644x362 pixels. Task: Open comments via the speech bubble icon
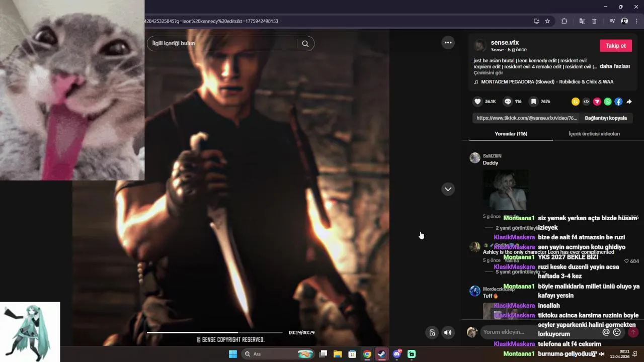[x=508, y=102]
